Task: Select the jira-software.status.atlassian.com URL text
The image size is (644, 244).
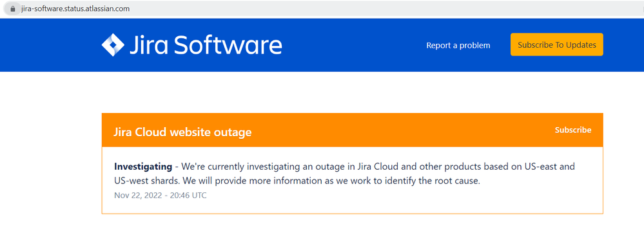Action: coord(75,8)
